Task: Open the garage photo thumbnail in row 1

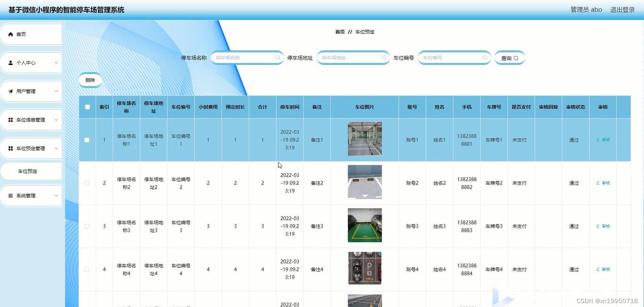Action: 365,139
